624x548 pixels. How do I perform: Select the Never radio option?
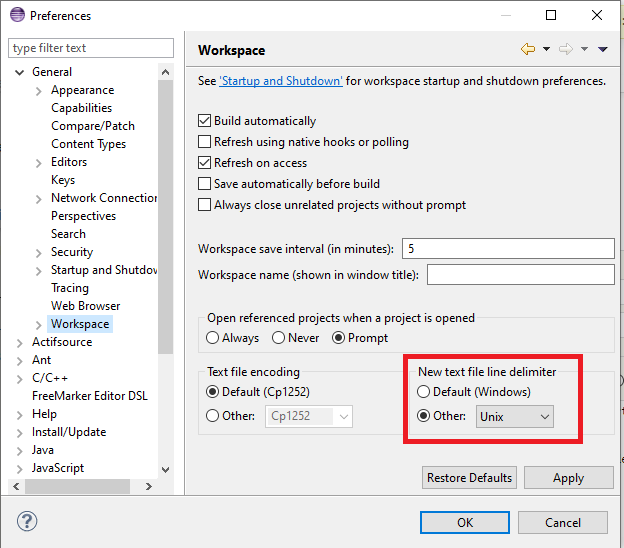[x=279, y=338]
